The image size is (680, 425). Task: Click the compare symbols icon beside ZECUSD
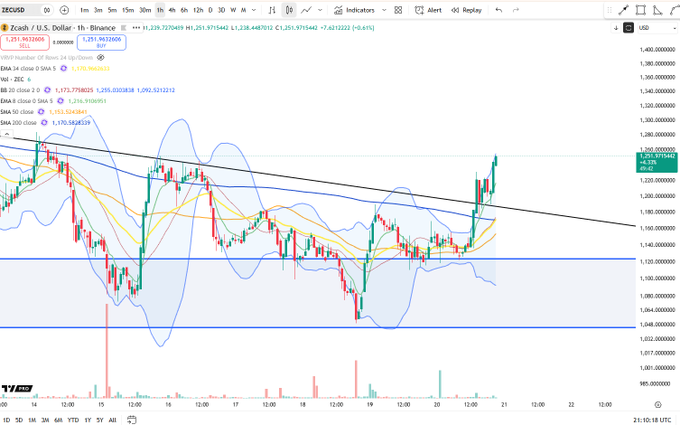click(46, 10)
